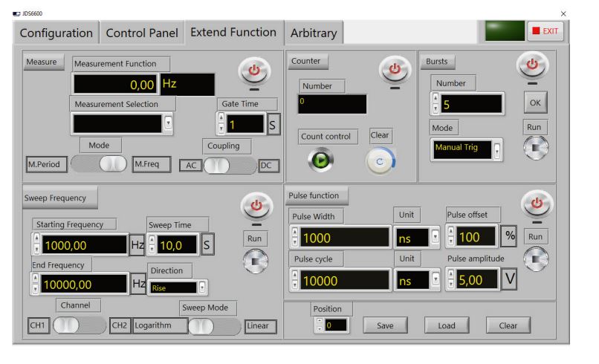Image resolution: width=599 pixels, height=364 pixels.
Task: Switch to the Arbitrary tab
Action: point(314,33)
